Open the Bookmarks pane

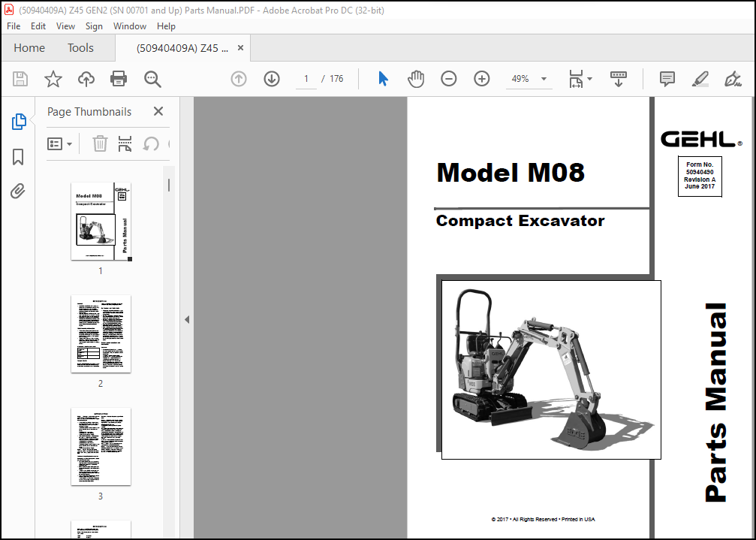(18, 157)
